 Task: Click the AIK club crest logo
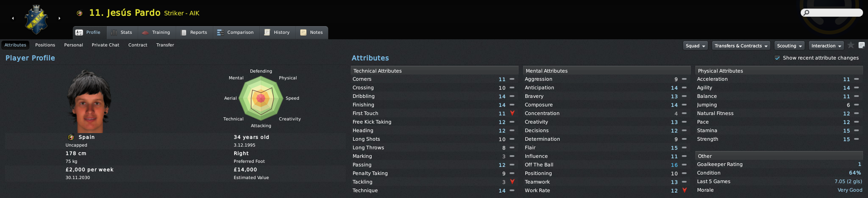pos(36,19)
